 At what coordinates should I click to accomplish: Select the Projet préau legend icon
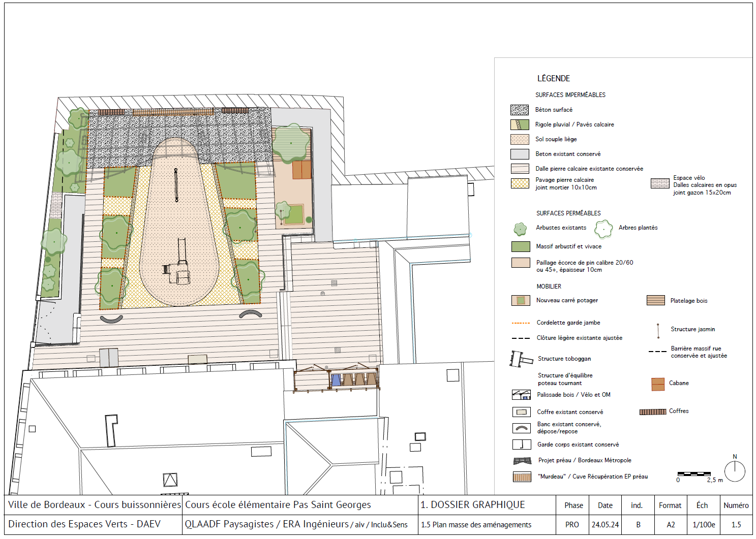click(x=522, y=461)
